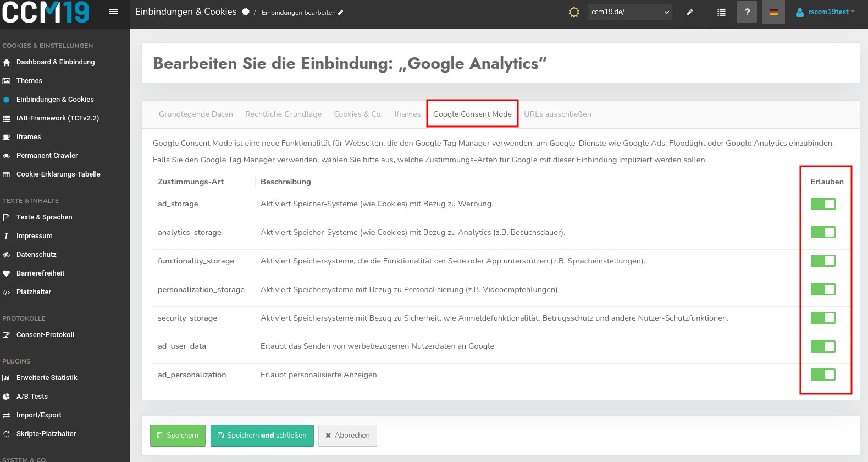This screenshot has height=462, width=868.
Task: Disable the ad_storage toggle
Action: click(x=822, y=204)
